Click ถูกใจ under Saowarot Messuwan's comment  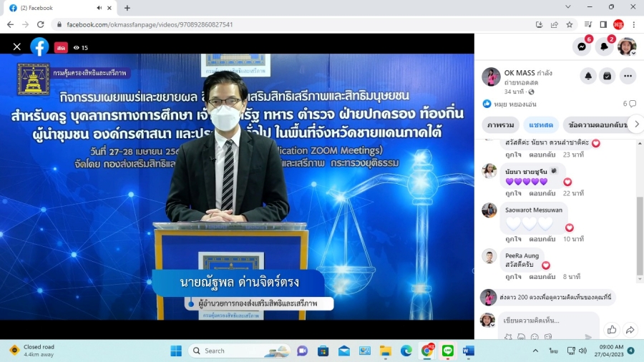513,239
